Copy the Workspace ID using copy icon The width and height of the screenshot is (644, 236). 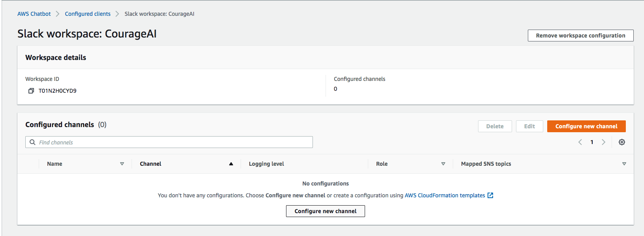tap(31, 91)
